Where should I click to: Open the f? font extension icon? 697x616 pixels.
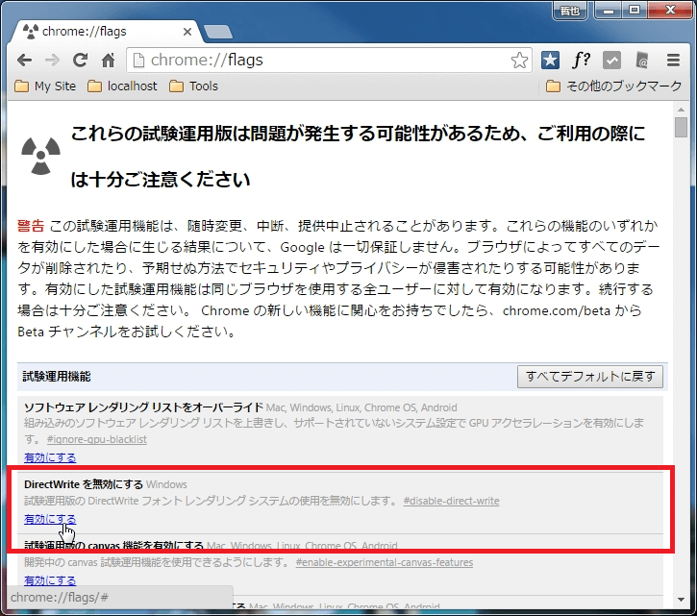pos(581,60)
